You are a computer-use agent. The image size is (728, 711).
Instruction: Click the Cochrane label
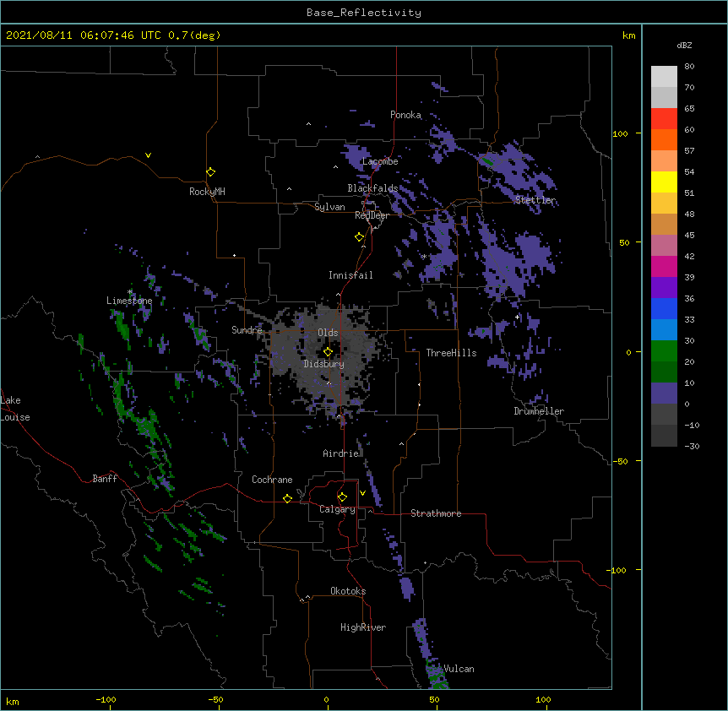coord(272,480)
